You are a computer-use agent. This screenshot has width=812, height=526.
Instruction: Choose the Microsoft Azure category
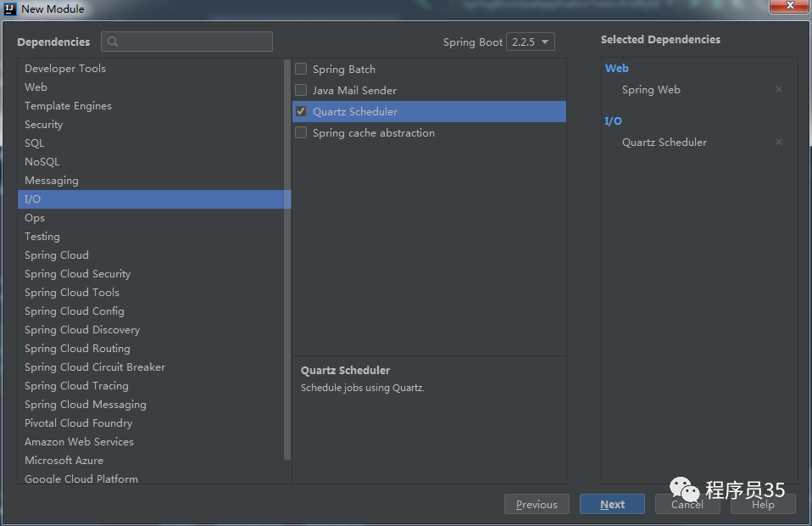tap(151, 460)
